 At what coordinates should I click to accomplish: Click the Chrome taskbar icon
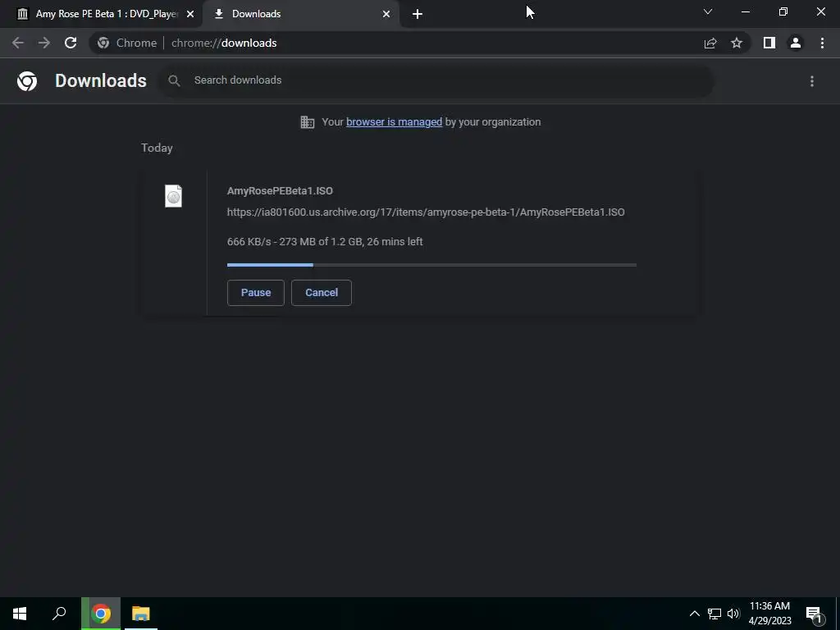click(101, 614)
